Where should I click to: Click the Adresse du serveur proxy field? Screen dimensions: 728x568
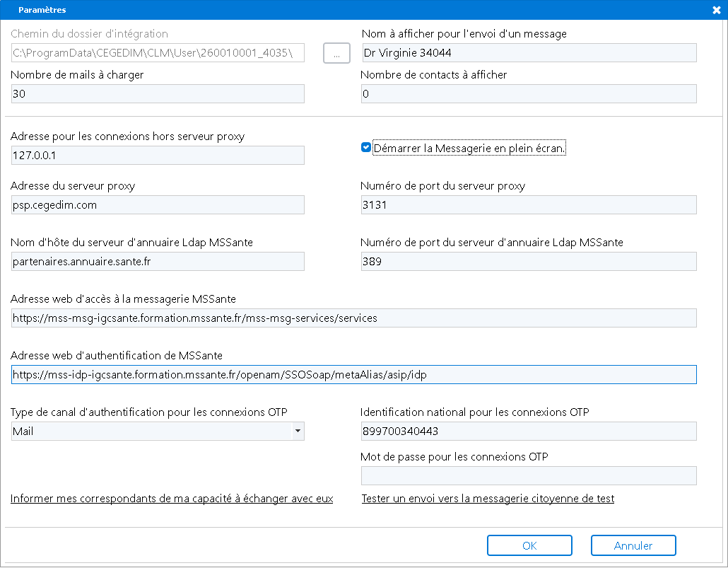(158, 205)
